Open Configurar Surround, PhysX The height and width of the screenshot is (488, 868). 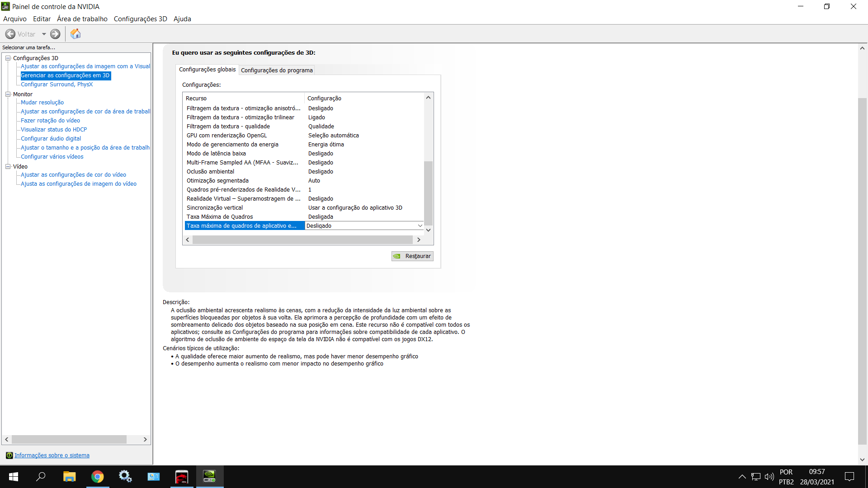(x=57, y=84)
